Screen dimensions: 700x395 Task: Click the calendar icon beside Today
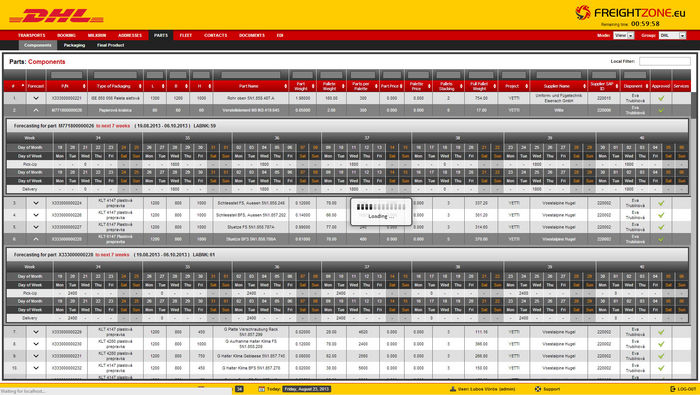tap(261, 389)
